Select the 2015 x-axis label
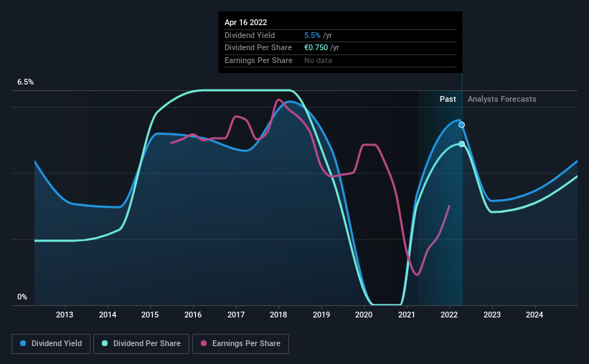Screen dimensions: 589x364 (150, 315)
